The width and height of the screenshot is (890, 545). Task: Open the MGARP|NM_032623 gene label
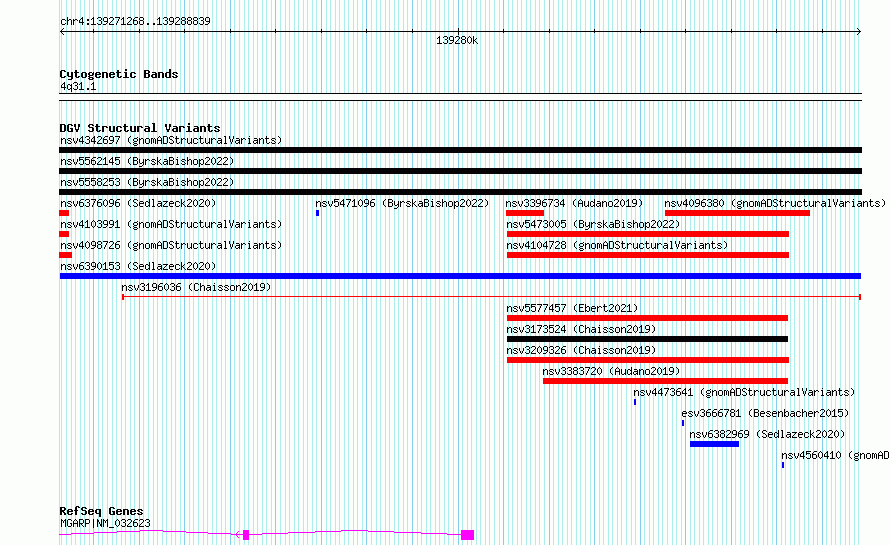pos(106,523)
